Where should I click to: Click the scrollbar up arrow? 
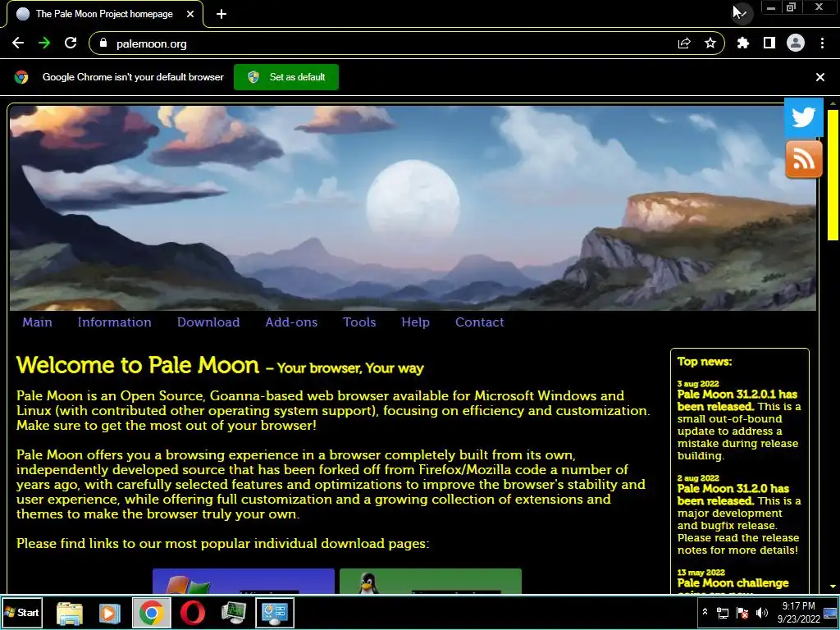point(833,103)
